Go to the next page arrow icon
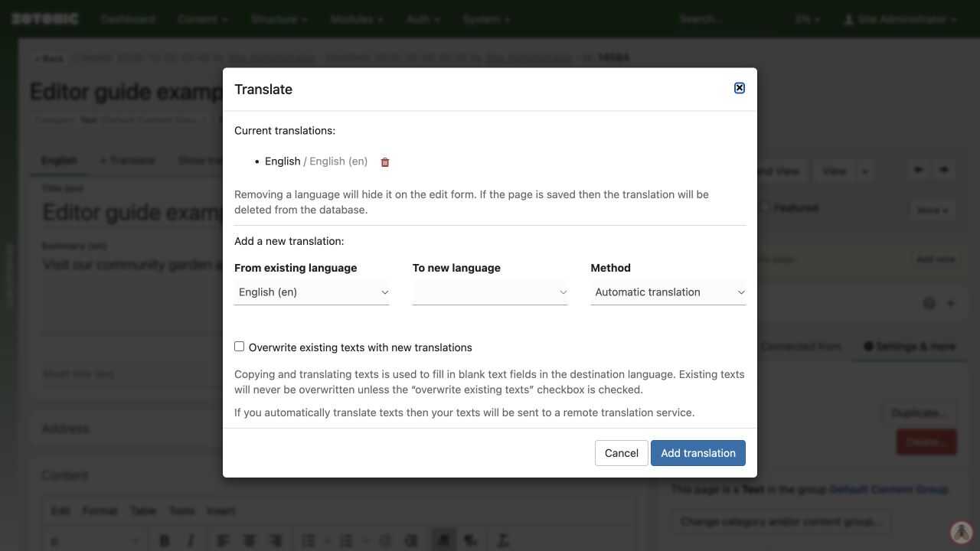Screen dimensions: 980x551 pyautogui.click(x=944, y=170)
